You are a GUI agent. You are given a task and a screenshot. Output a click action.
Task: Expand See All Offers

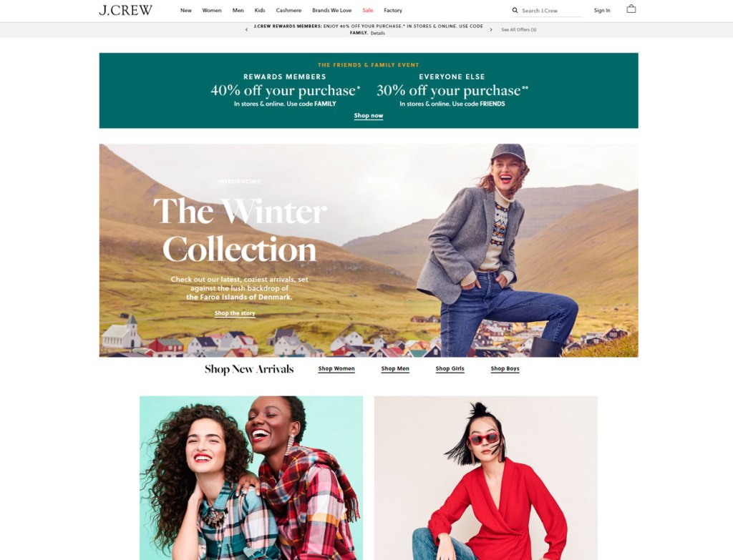(x=518, y=29)
